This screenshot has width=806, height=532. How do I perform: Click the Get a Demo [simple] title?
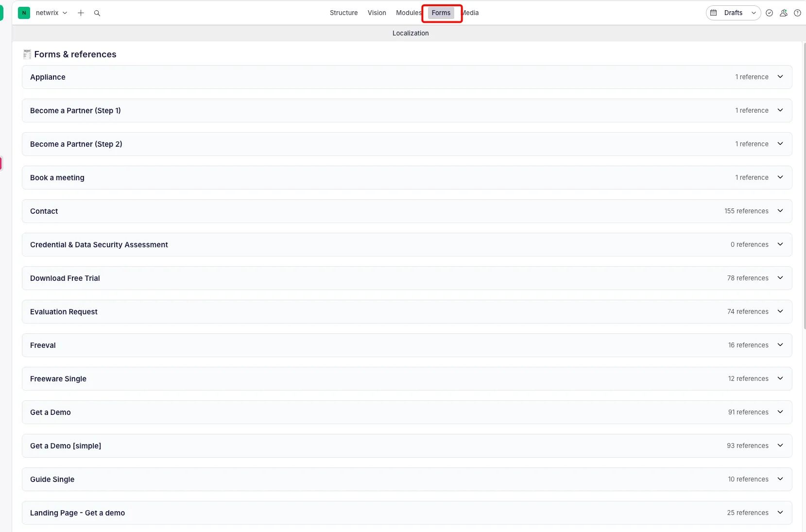pyautogui.click(x=66, y=446)
